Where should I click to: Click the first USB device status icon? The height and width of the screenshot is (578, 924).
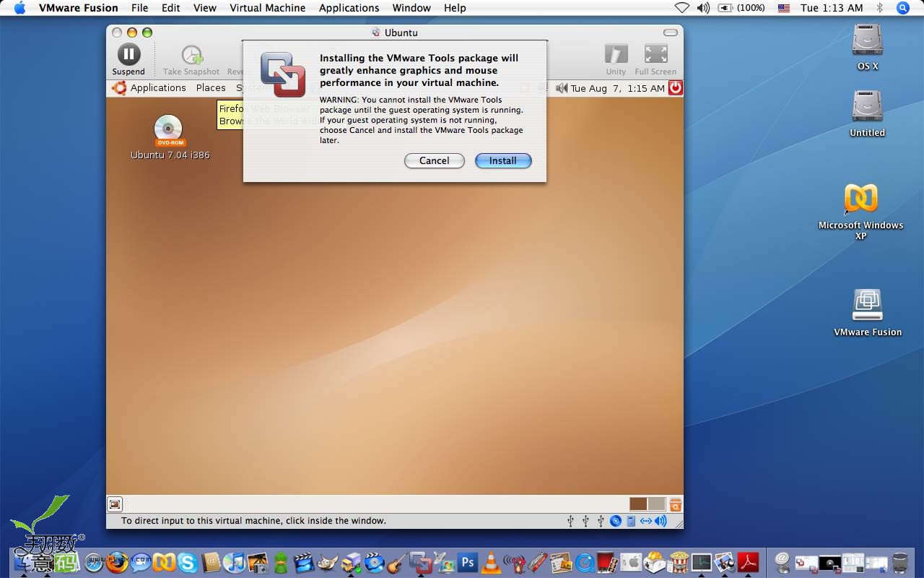click(571, 520)
